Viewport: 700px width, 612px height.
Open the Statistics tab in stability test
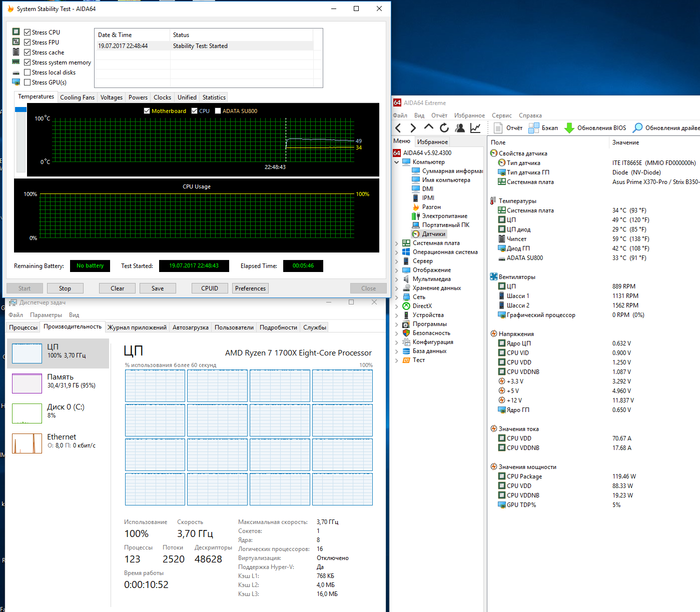click(x=214, y=97)
